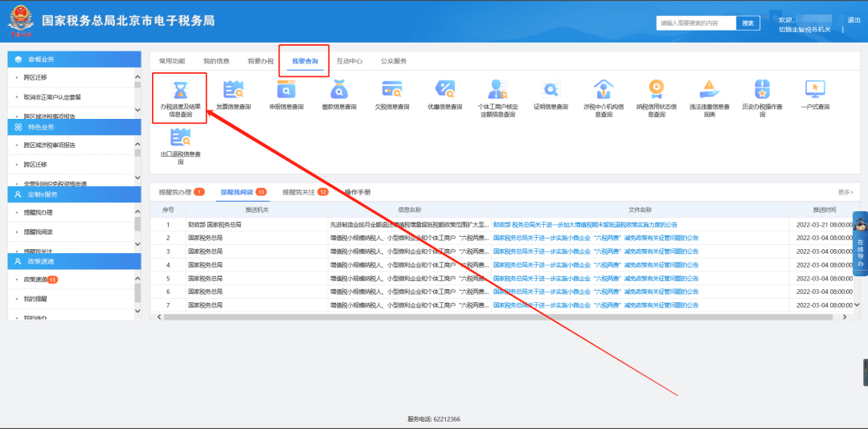Open 纳税信用状态信息查询 icon

(x=657, y=89)
